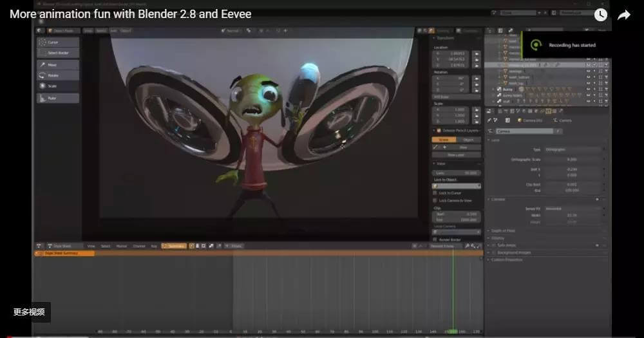Open 3D viewport View menu
This screenshot has width=644, height=338.
click(88, 30)
